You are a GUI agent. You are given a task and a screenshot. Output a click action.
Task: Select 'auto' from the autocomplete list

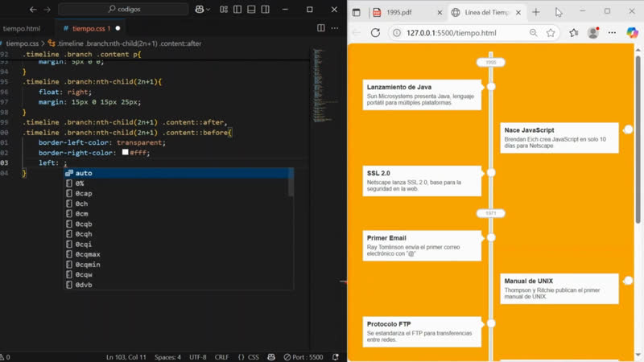(x=84, y=173)
